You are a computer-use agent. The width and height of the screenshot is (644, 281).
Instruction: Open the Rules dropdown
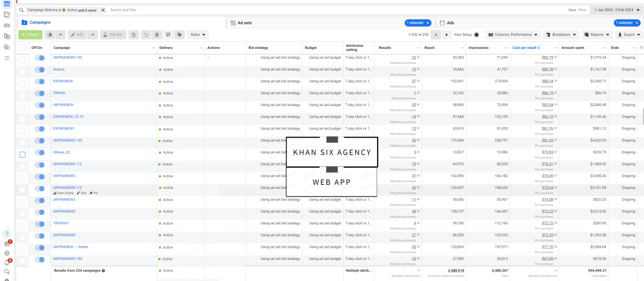(x=197, y=35)
